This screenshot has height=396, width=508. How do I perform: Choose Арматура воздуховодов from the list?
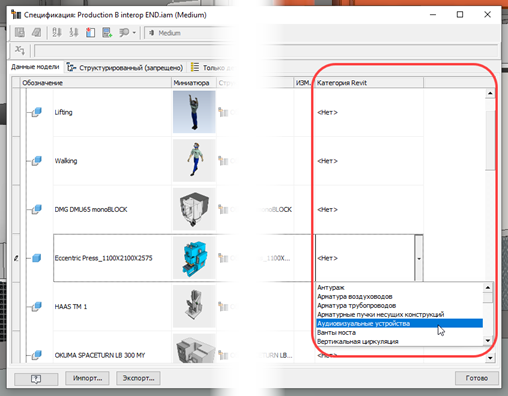pyautogui.click(x=399, y=296)
